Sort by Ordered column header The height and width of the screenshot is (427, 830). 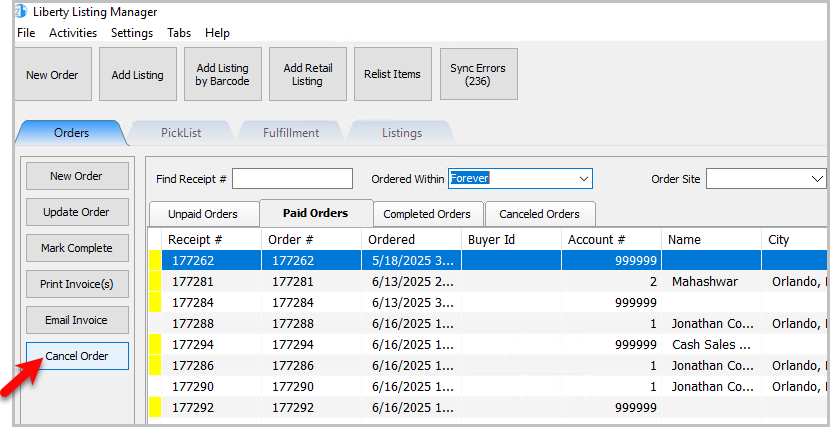412,240
